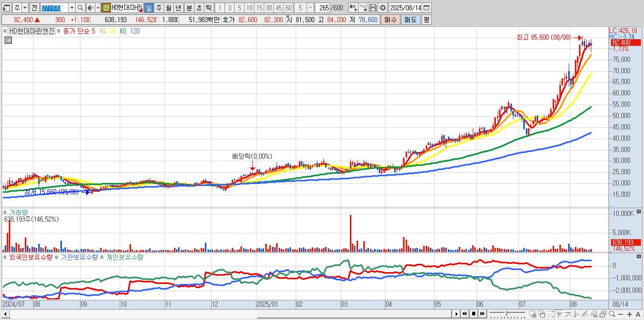Screen dimensions: 644x320
Task: Click the green 60-day average label
Action: click(123, 31)
